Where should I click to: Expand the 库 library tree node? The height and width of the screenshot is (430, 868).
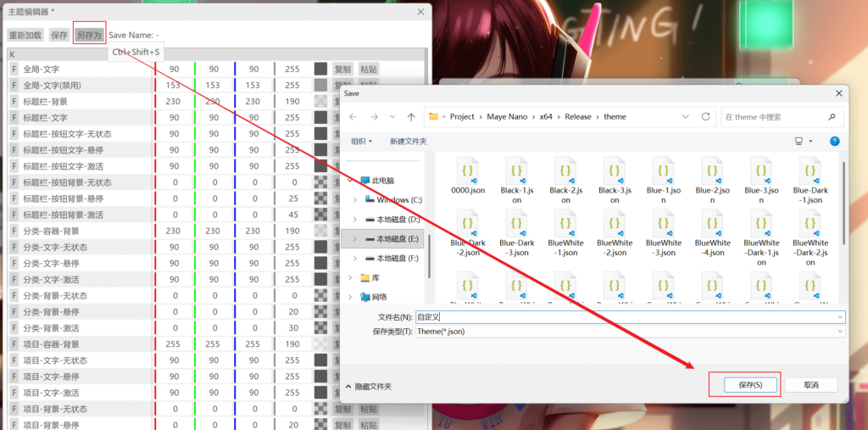(x=351, y=277)
